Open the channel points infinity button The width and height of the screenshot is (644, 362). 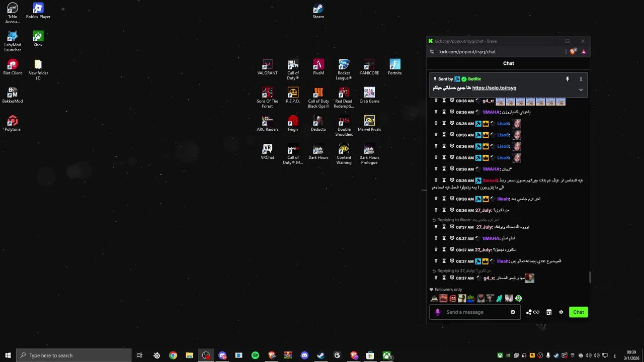point(532,312)
